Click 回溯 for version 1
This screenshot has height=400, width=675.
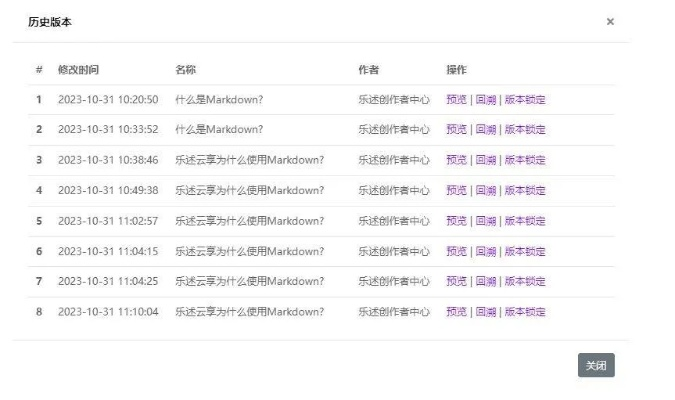coord(485,100)
